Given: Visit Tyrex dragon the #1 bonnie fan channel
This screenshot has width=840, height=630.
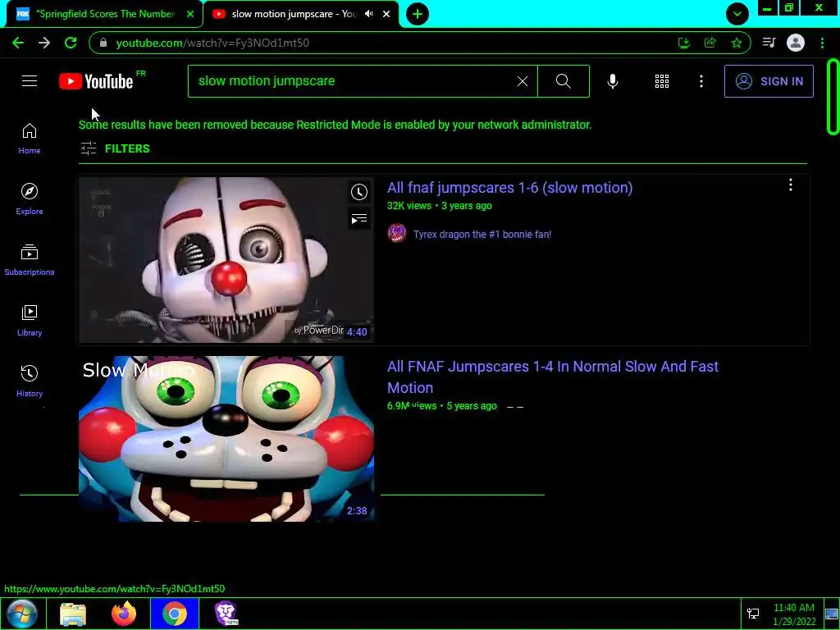Looking at the screenshot, I should pyautogui.click(x=482, y=234).
